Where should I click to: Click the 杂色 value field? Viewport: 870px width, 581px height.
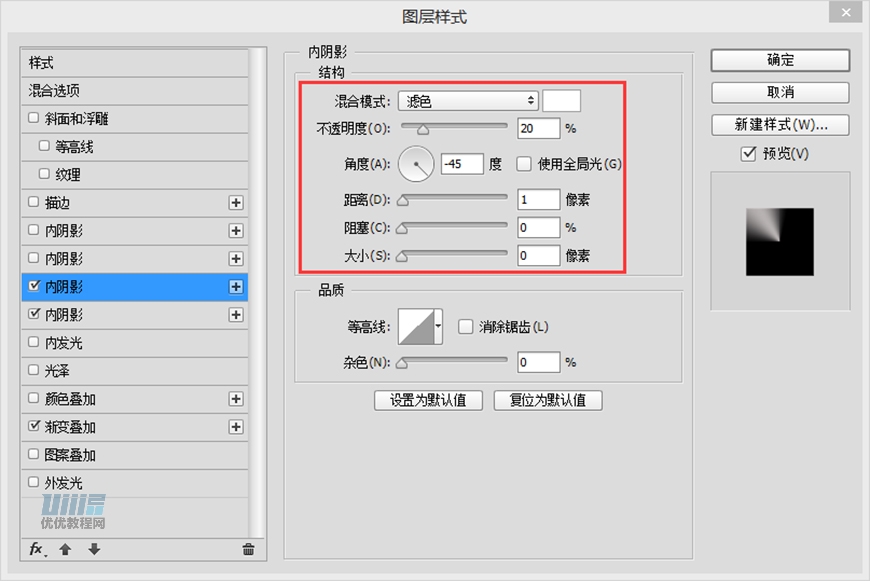coord(539,362)
